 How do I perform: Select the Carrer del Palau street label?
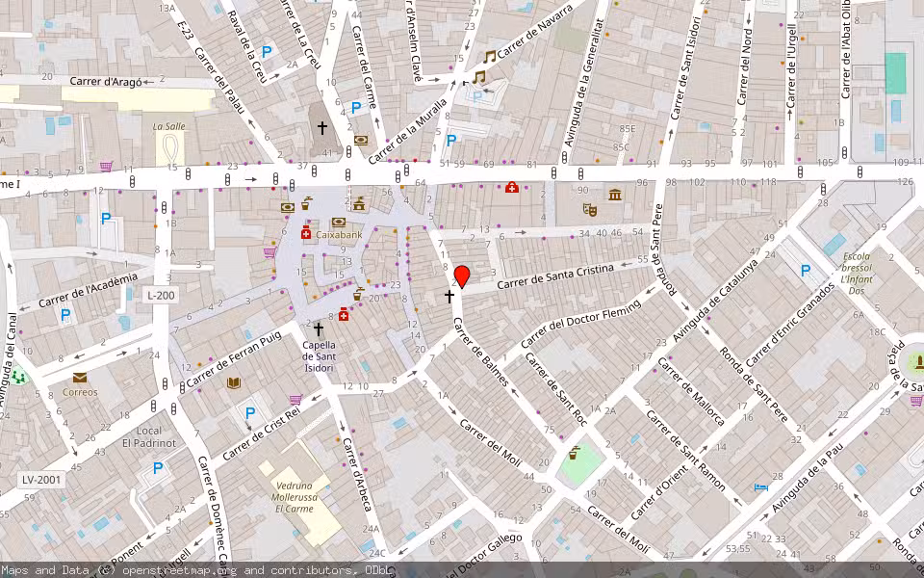pos(218,80)
